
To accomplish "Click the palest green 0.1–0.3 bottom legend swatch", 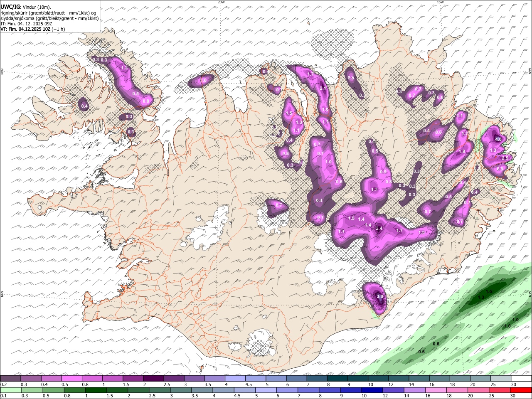I will tap(11, 390).
